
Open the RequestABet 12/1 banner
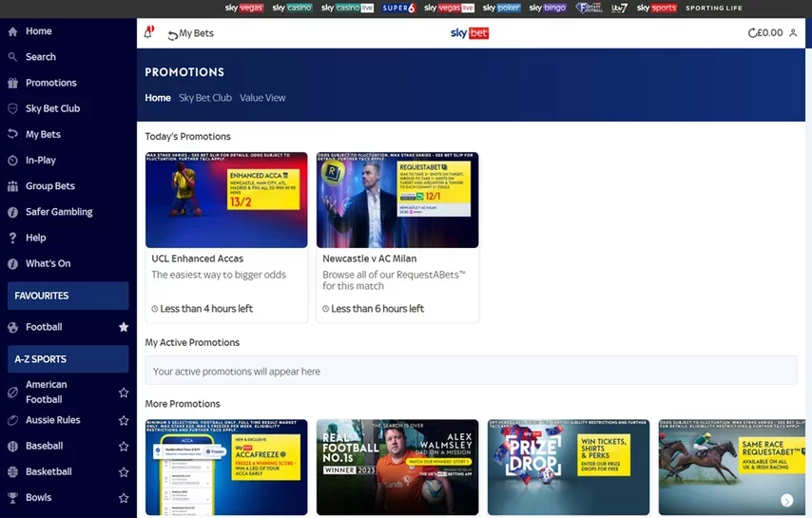[x=397, y=200]
